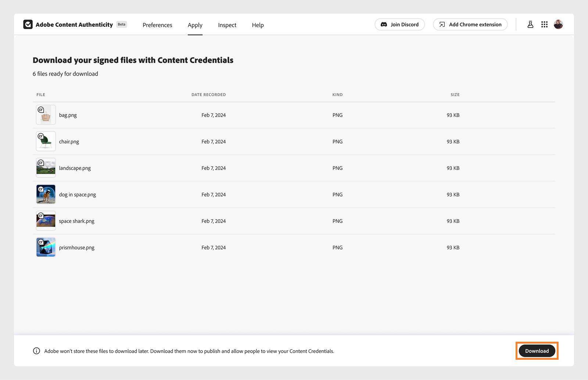Click the info icon in the footer notice

[36, 351]
